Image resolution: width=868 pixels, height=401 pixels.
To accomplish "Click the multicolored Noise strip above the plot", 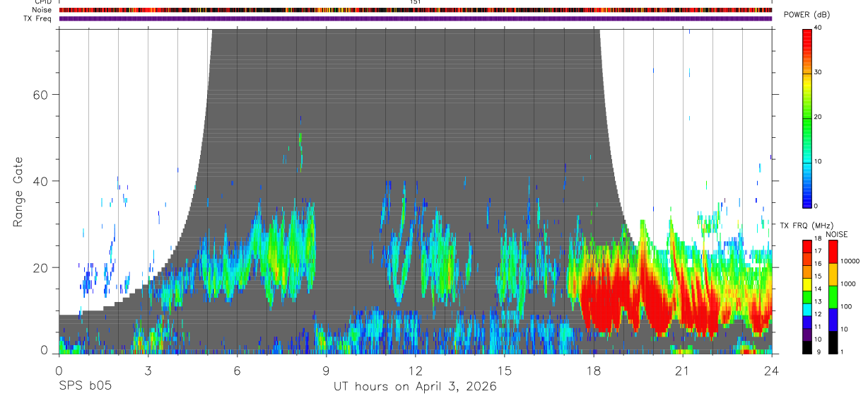I will tap(416, 10).
